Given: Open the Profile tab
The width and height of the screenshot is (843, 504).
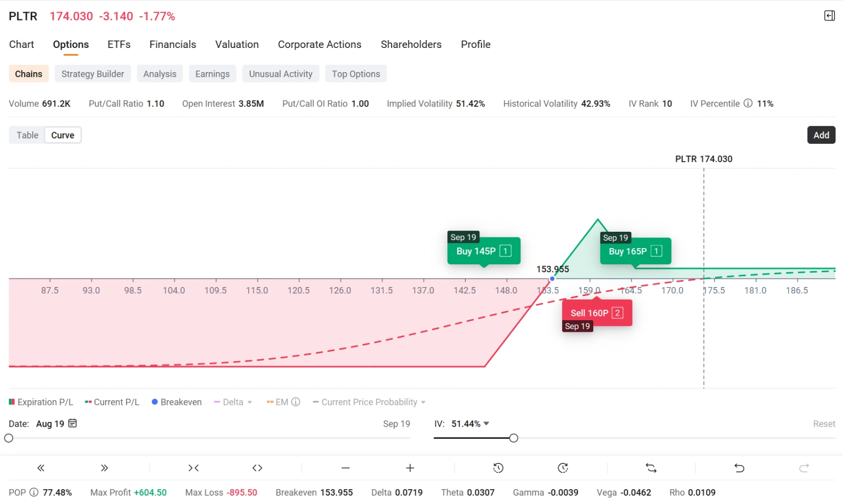Looking at the screenshot, I should pos(476,44).
